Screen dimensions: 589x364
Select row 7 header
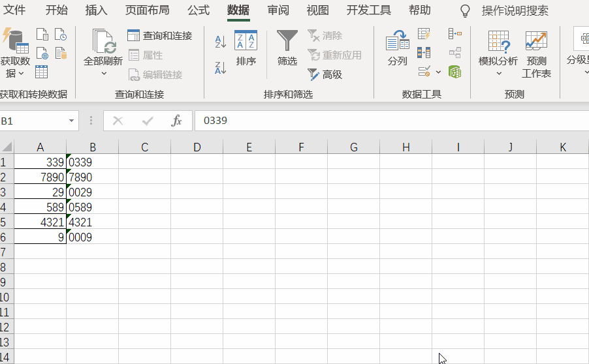7,251
